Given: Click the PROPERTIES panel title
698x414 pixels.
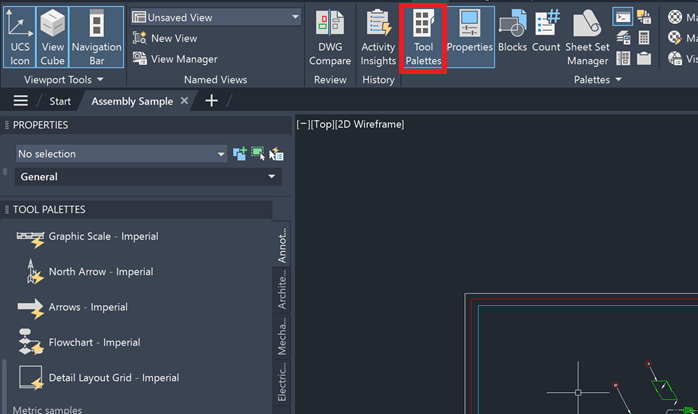Looking at the screenshot, I should coord(41,125).
